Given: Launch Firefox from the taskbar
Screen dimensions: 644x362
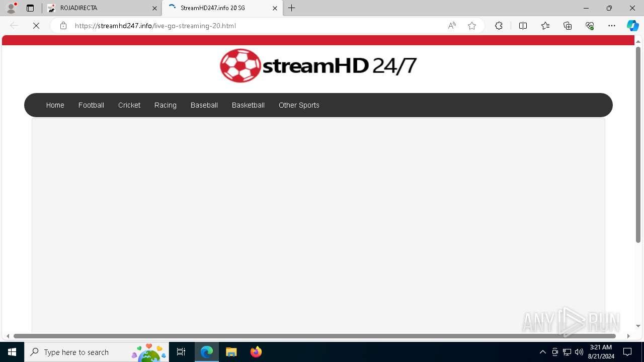Looking at the screenshot, I should [256, 352].
